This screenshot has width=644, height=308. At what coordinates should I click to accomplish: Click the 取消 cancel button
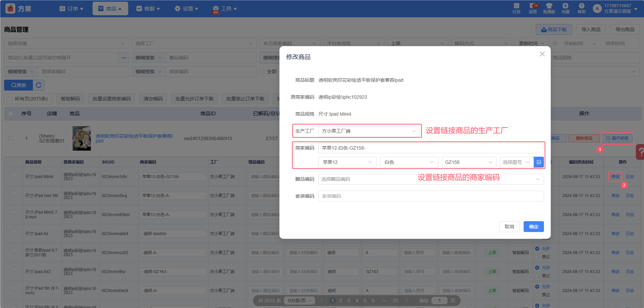click(509, 227)
